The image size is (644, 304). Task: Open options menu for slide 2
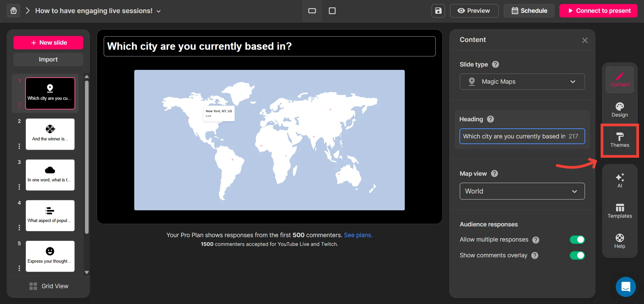[x=19, y=146]
